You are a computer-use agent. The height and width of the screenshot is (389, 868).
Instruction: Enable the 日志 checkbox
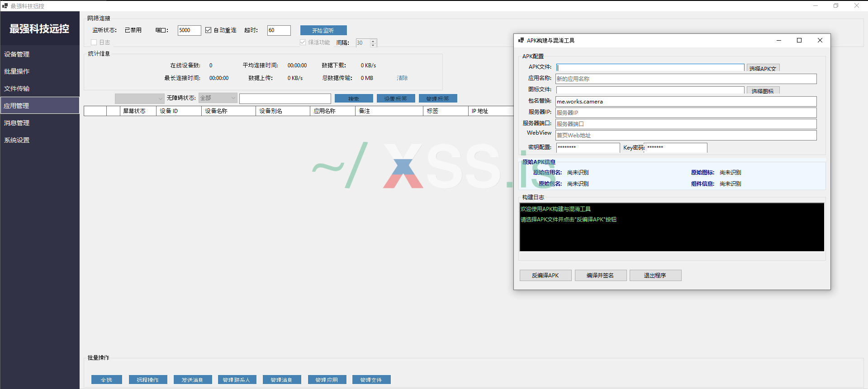pos(94,42)
